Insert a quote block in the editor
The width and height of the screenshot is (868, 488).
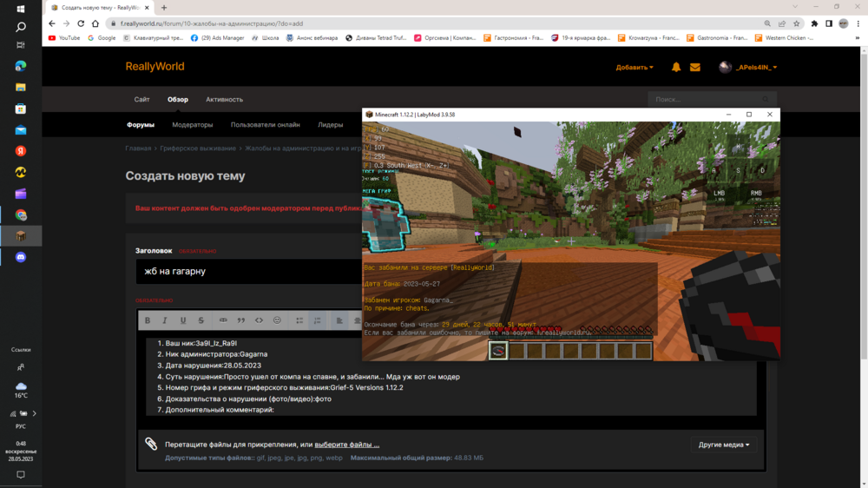click(x=240, y=320)
